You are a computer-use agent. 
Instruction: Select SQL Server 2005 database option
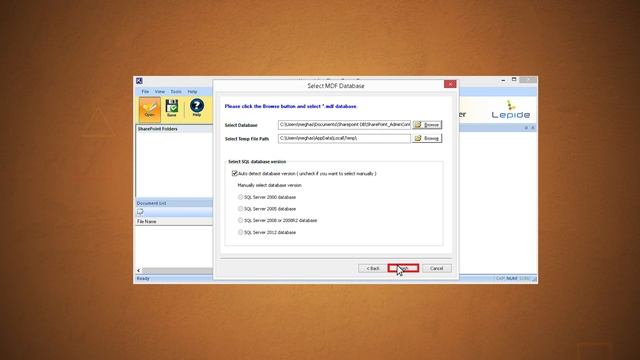pos(240,209)
